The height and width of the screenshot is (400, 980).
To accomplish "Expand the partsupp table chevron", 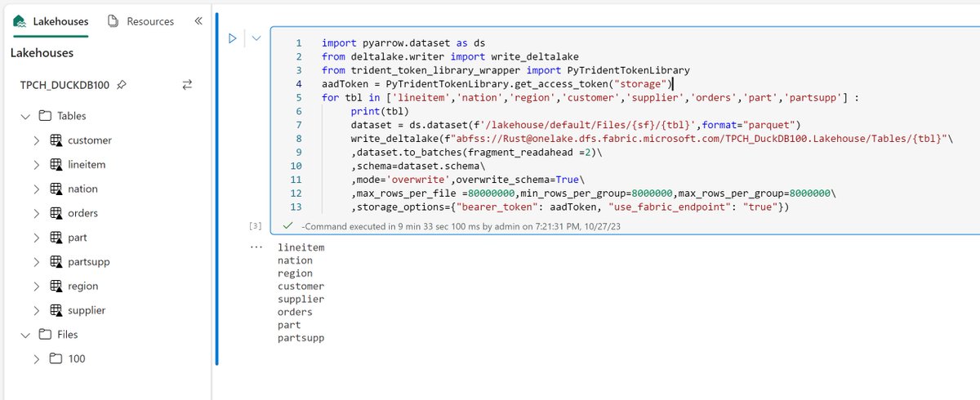I will pyautogui.click(x=37, y=262).
